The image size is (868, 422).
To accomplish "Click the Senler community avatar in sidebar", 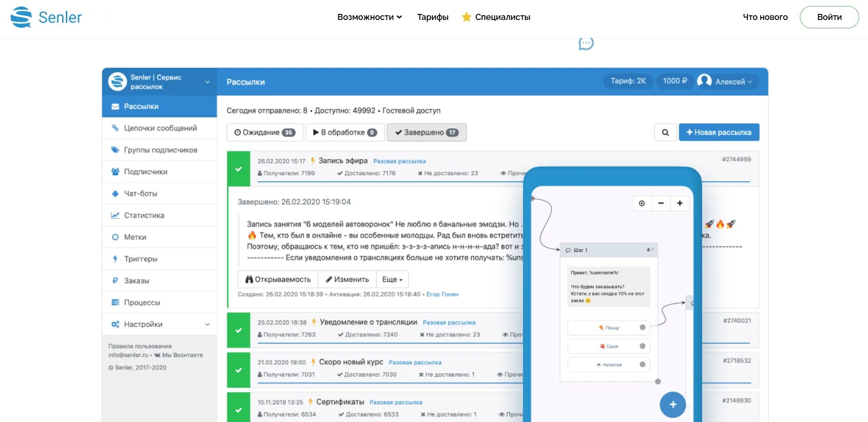I will pyautogui.click(x=117, y=82).
